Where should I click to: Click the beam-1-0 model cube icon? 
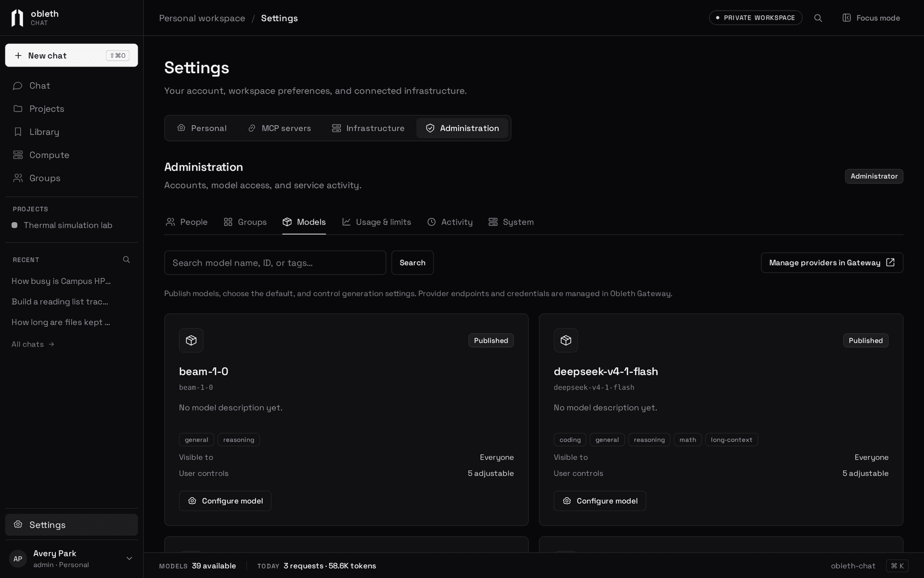[191, 341]
